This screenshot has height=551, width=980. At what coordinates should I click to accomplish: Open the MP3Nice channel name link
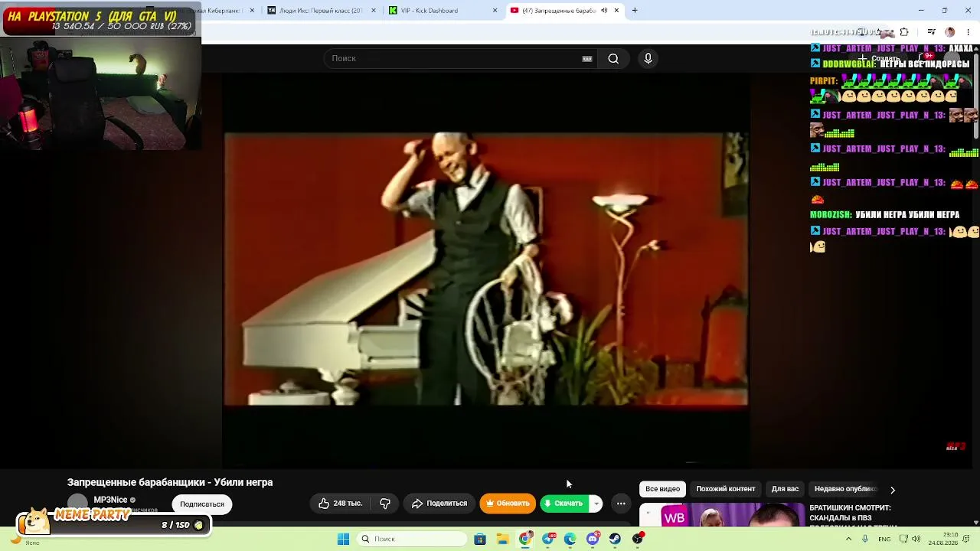(110, 500)
